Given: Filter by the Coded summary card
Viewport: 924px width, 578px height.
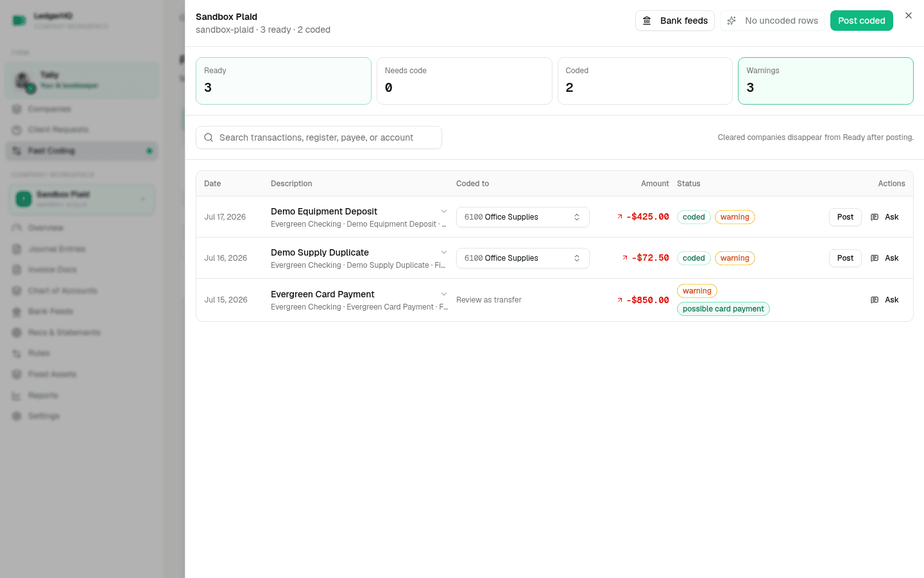Looking at the screenshot, I should click(645, 81).
